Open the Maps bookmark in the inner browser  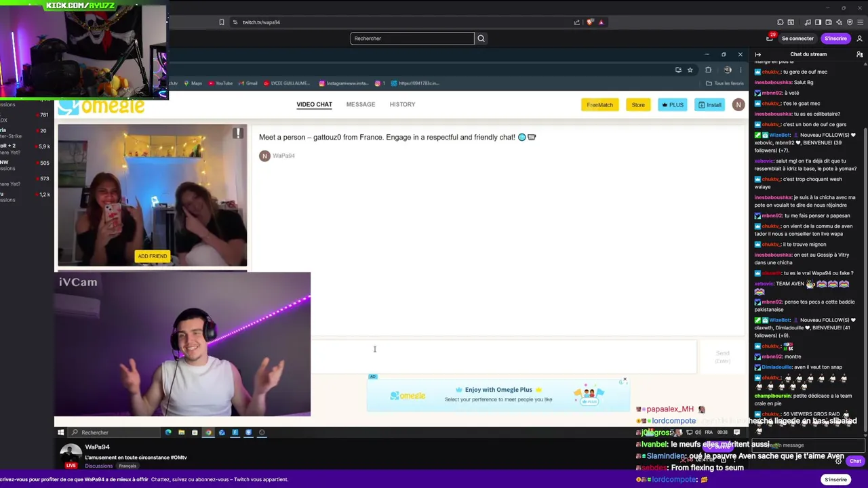pos(193,83)
